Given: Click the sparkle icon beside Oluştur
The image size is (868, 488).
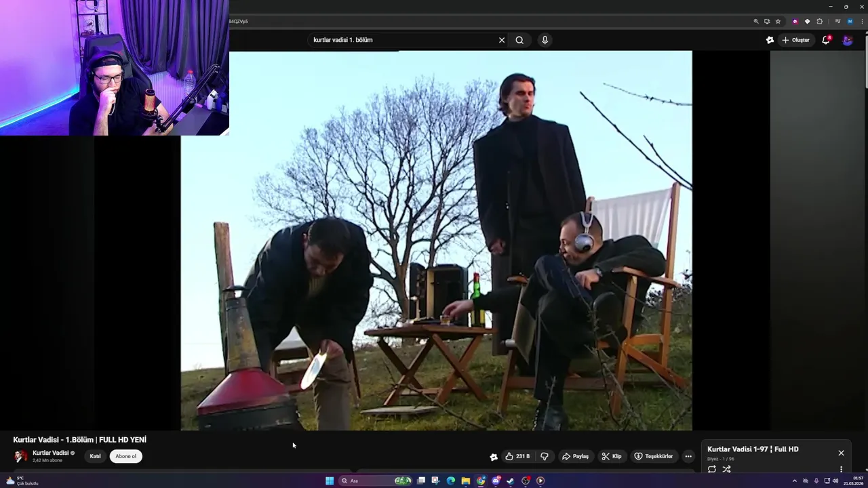Looking at the screenshot, I should pos(770,40).
